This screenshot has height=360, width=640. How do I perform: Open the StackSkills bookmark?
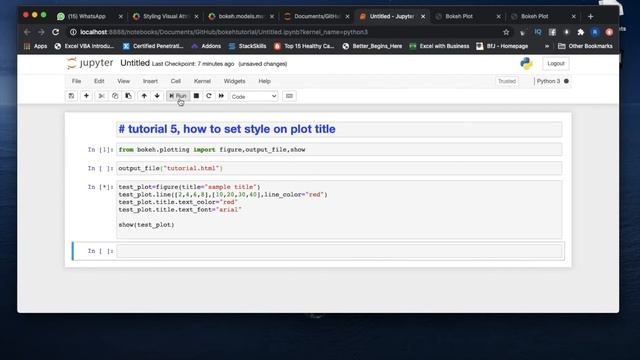tap(247, 46)
